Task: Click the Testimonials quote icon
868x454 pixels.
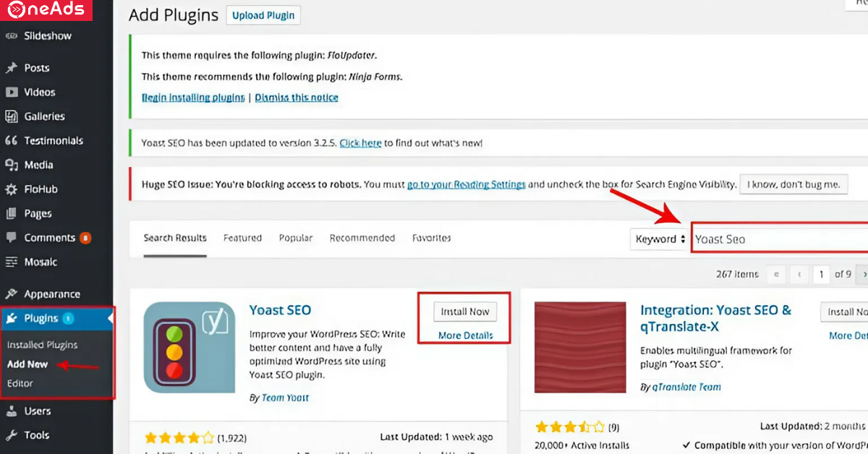Action: point(11,141)
